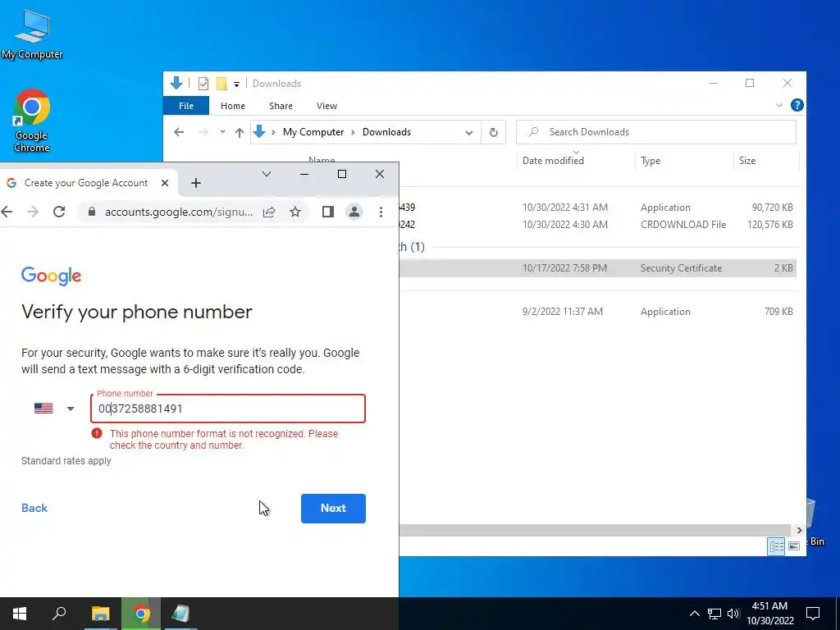Open Chrome tab search chevron
The width and height of the screenshot is (840, 630).
coord(267,174)
